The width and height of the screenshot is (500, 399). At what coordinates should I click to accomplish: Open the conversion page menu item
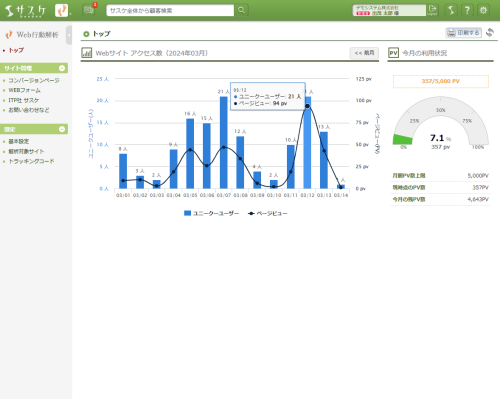pyautogui.click(x=34, y=80)
